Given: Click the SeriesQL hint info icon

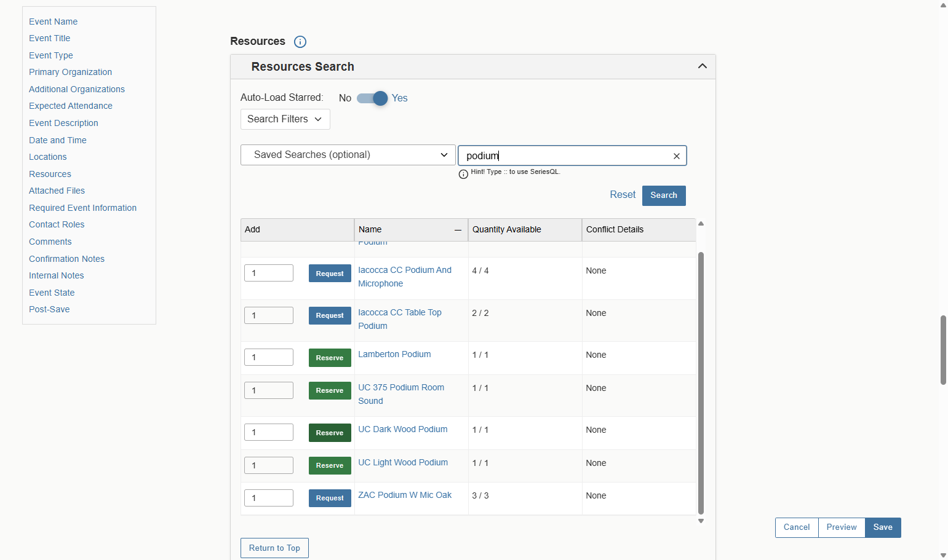Looking at the screenshot, I should pyautogui.click(x=463, y=174).
